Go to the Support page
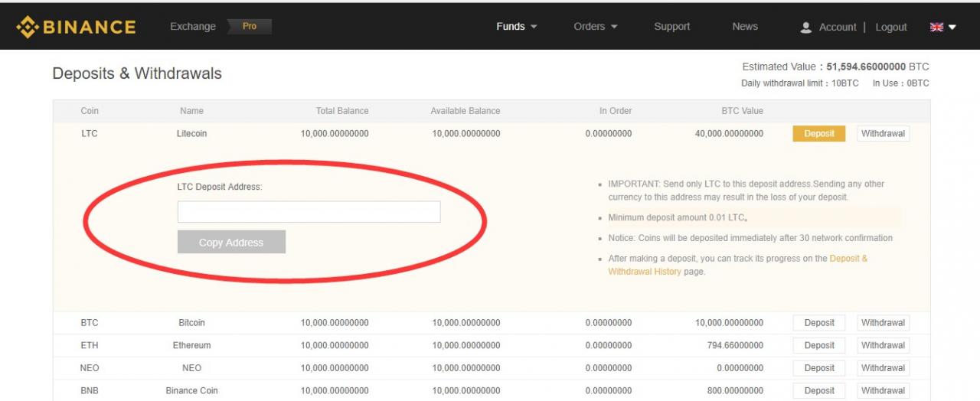The width and height of the screenshot is (980, 401). [x=671, y=26]
